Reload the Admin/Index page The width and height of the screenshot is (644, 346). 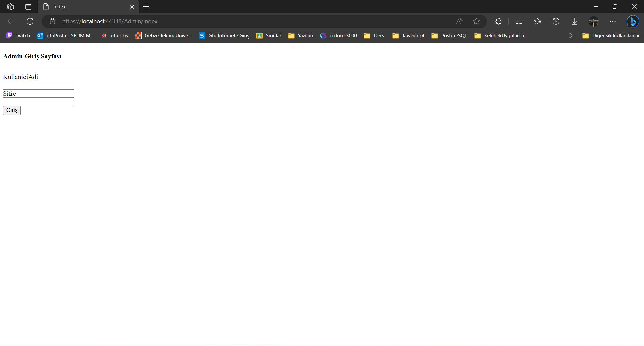(30, 21)
